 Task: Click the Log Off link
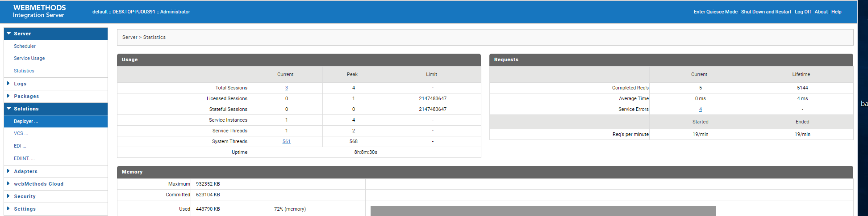coord(803,12)
